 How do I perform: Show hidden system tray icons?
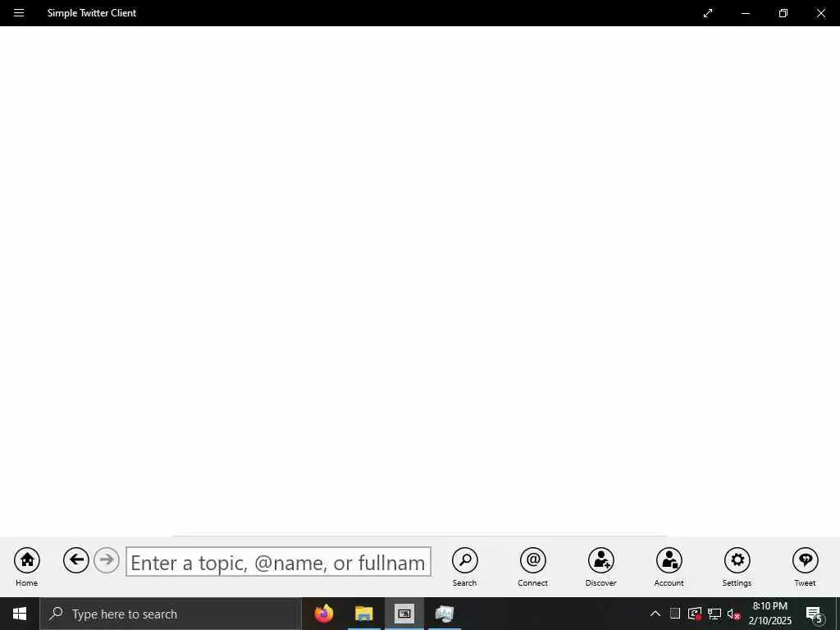pos(655,614)
